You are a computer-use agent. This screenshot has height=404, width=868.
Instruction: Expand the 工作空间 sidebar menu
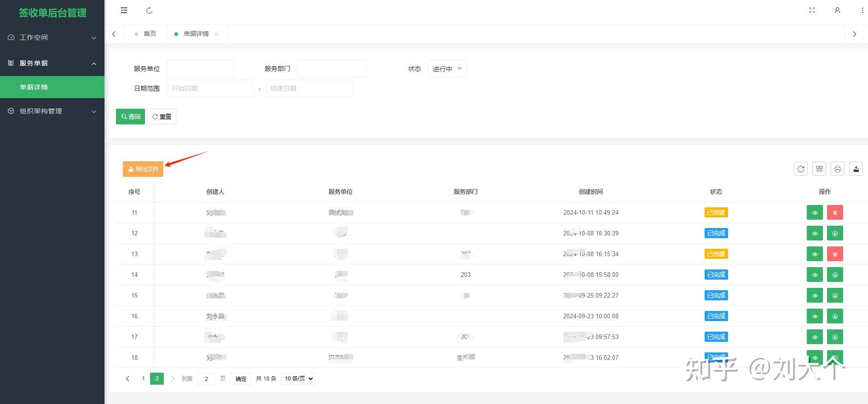click(x=52, y=37)
